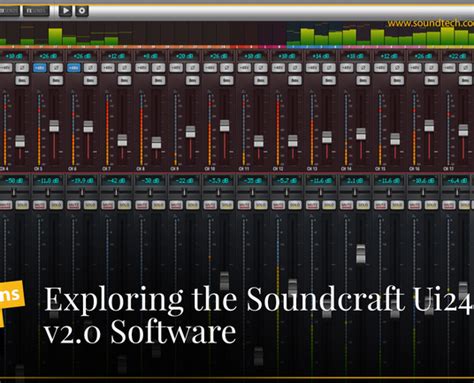474x383 pixels.
Task: Click the CH 9 pan slider
Action: 184,192
